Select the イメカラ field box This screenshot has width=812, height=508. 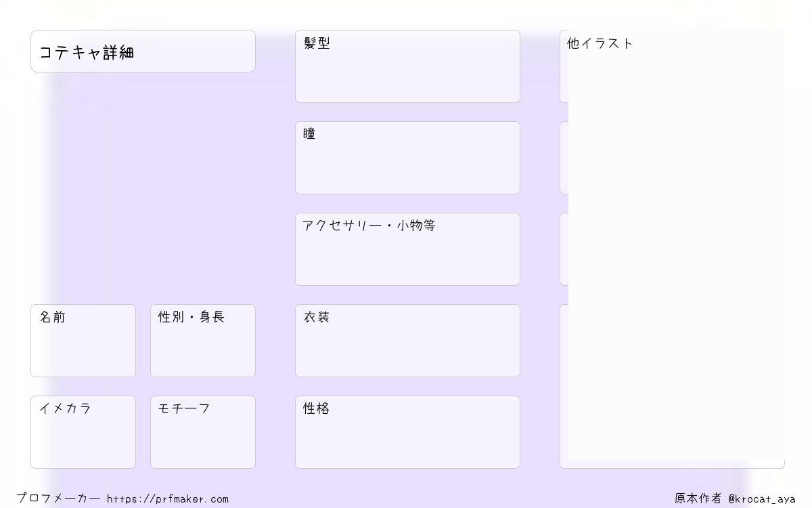(83, 432)
